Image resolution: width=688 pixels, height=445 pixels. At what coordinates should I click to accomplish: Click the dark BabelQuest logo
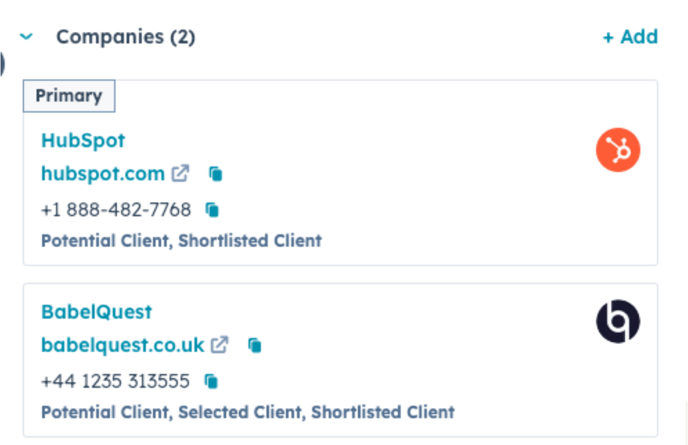tap(618, 321)
